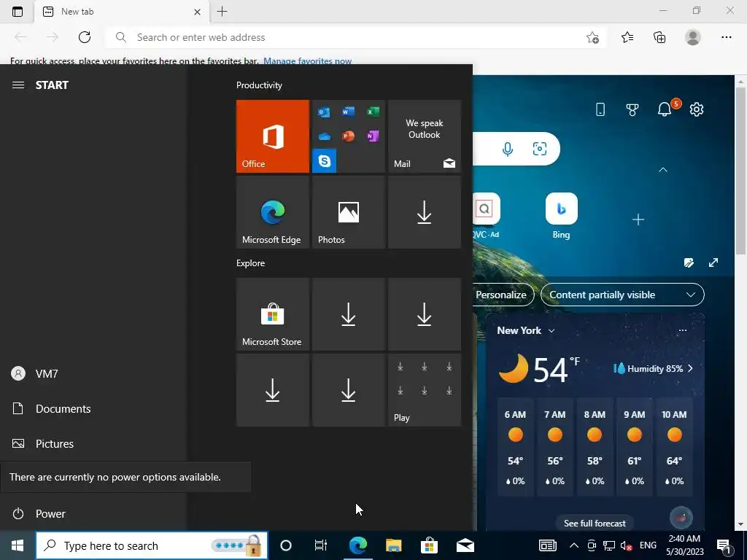Close the New tab tab
Image resolution: width=747 pixels, height=560 pixels.
coord(197,12)
